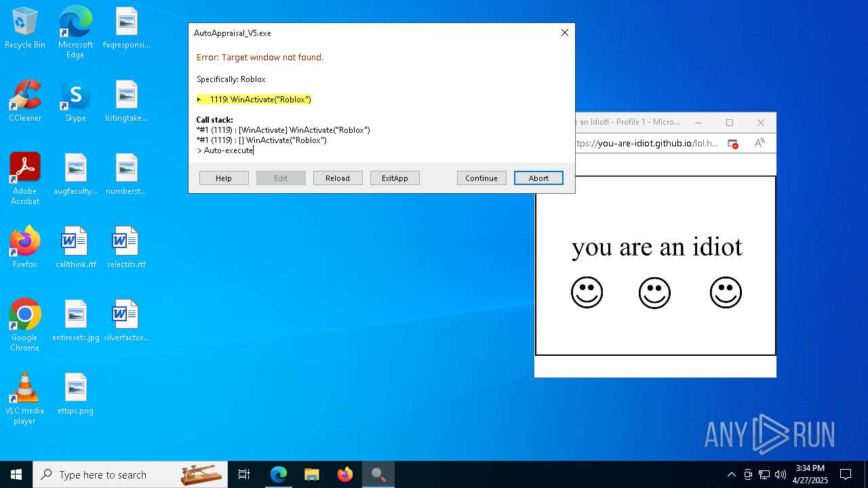Click the Abort button
Screen dimensions: 868x488
tap(538, 178)
